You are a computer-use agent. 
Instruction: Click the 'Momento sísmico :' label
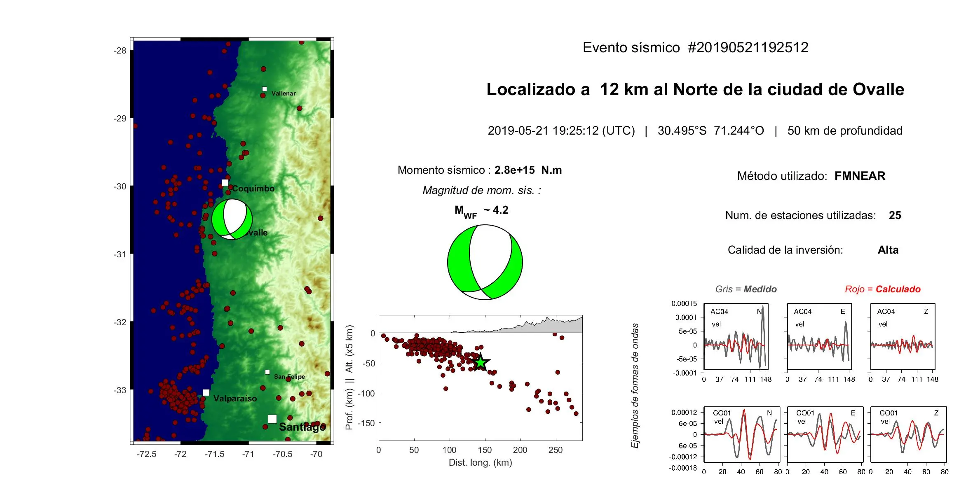[444, 170]
